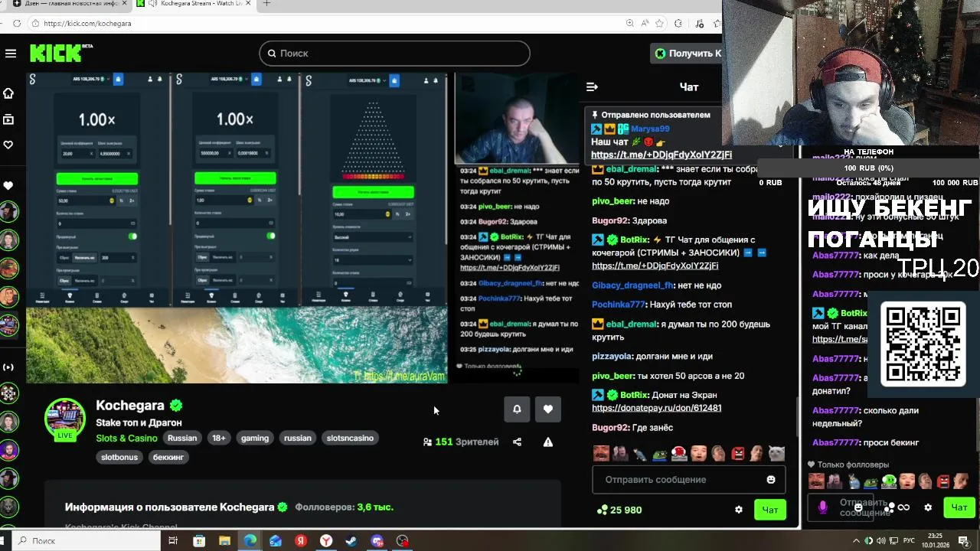Viewport: 980px width, 551px height.
Task: Open the emoji picker in chat input
Action: pyautogui.click(x=771, y=480)
